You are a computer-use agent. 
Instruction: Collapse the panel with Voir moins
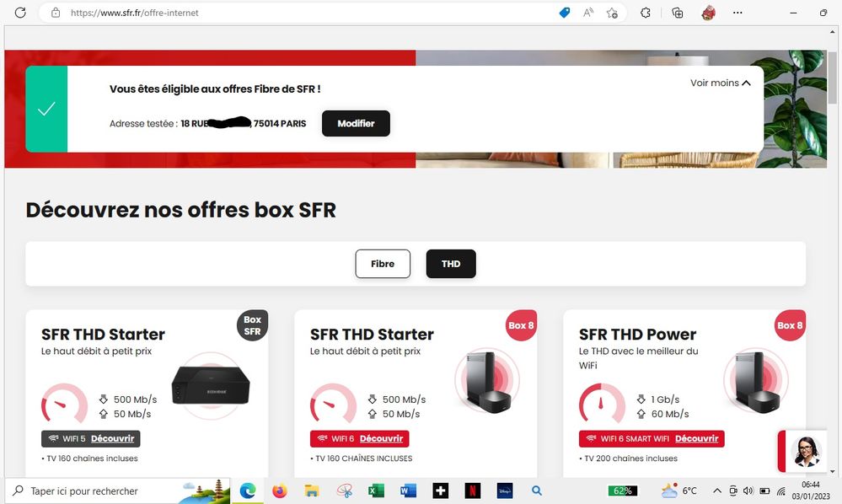pos(720,83)
